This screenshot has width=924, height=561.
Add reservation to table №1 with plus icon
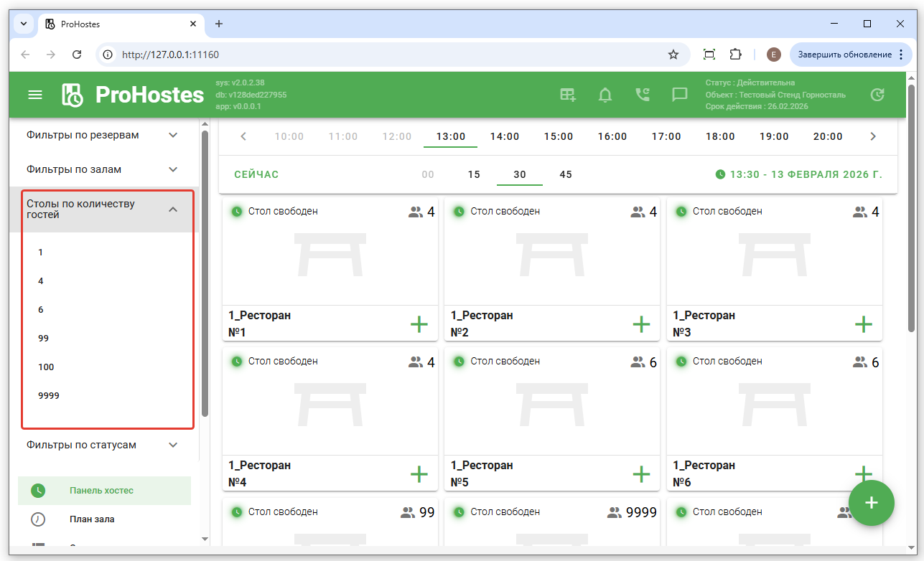point(419,324)
